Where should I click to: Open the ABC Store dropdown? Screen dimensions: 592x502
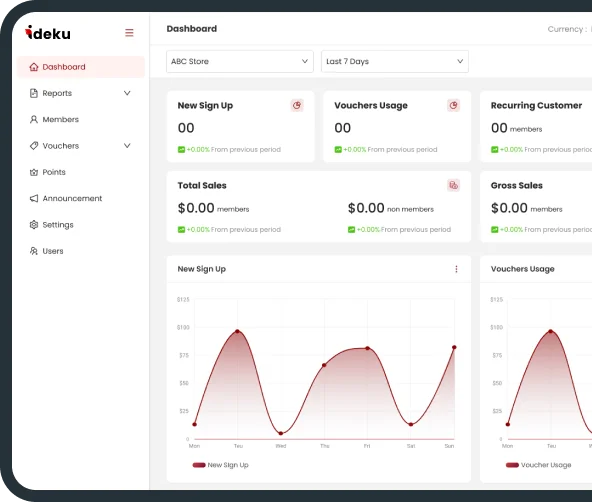tap(240, 61)
